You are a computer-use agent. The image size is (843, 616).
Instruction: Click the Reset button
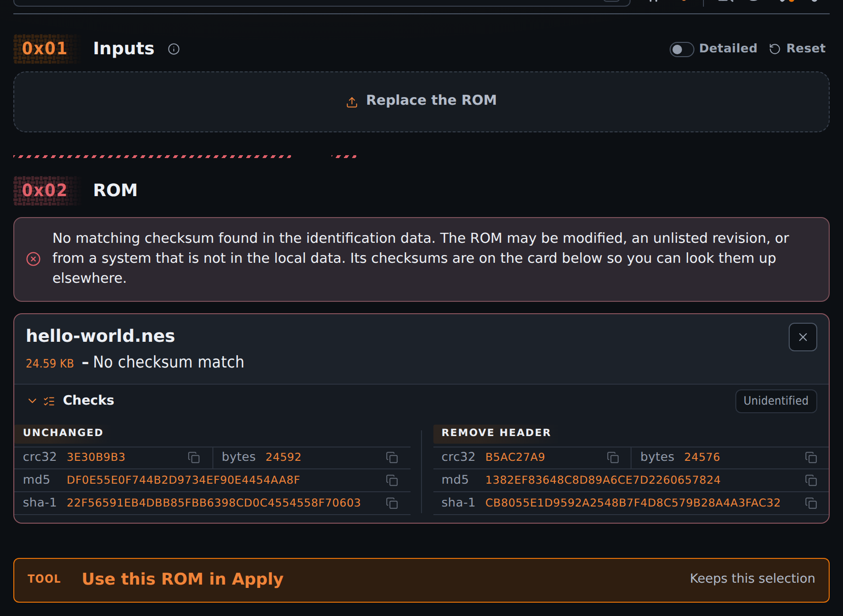(x=798, y=49)
